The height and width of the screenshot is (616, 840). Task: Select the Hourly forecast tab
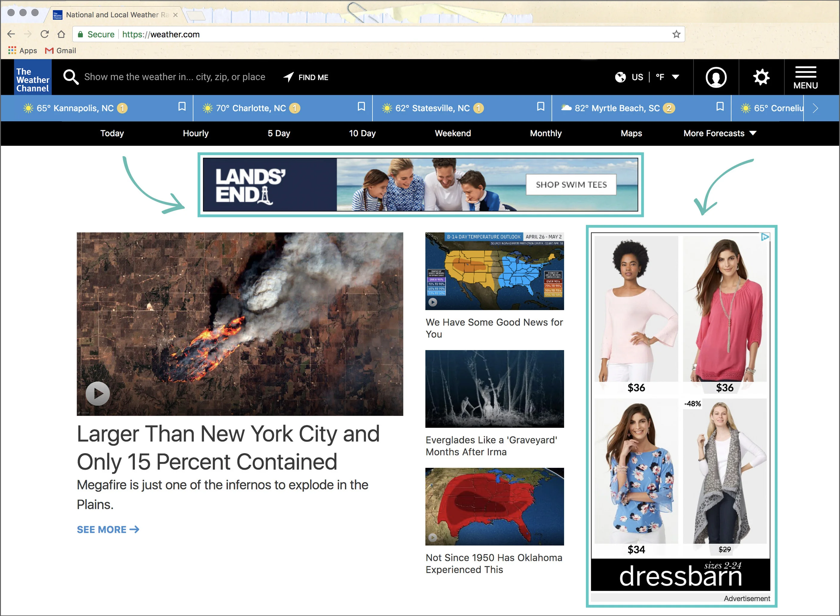196,133
